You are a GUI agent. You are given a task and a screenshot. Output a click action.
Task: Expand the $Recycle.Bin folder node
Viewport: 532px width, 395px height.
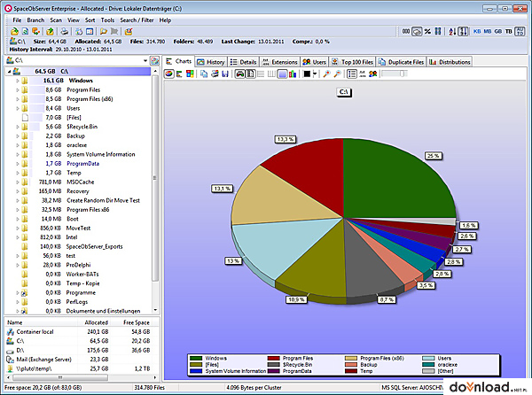point(18,127)
